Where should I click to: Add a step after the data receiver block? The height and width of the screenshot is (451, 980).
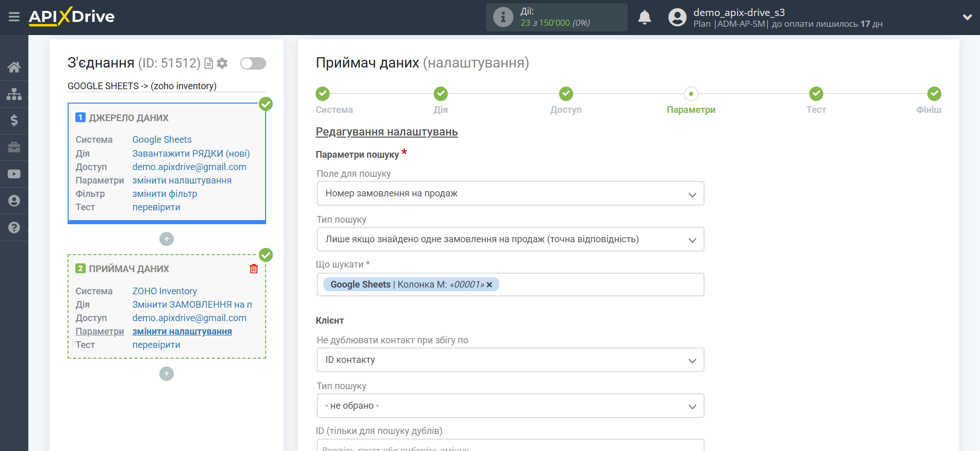(167, 374)
